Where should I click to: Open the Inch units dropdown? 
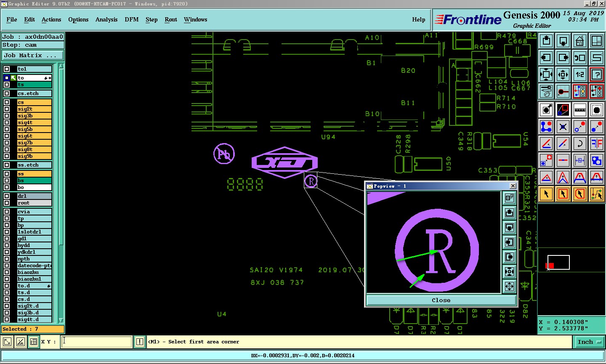tap(589, 342)
